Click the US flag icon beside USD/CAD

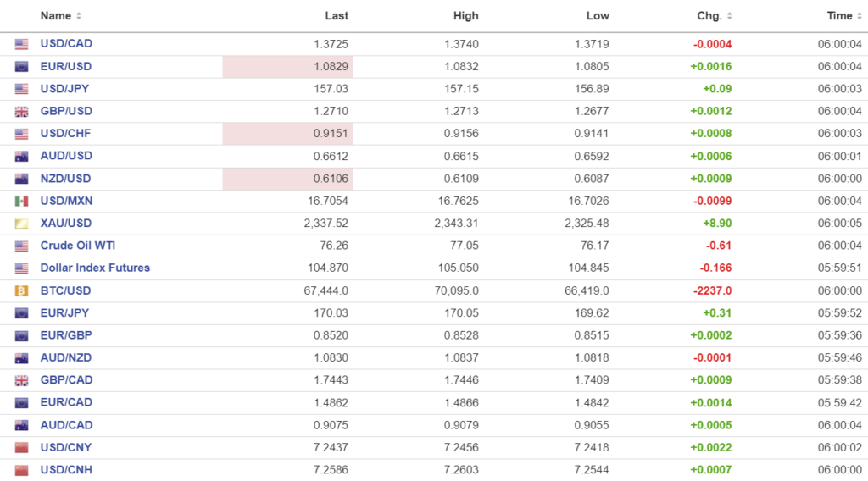[22, 44]
